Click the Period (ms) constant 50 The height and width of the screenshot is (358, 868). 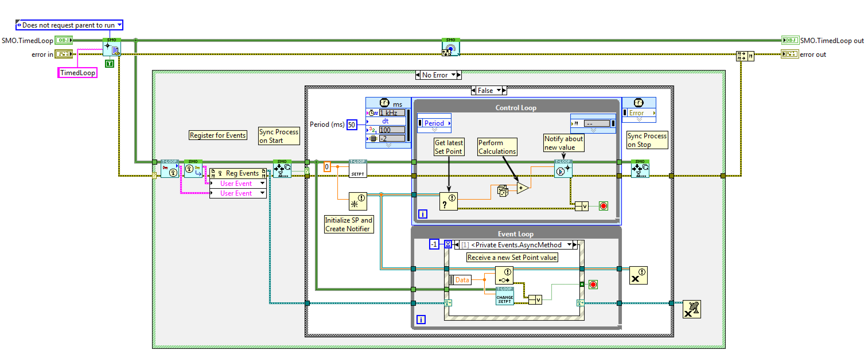(x=352, y=125)
